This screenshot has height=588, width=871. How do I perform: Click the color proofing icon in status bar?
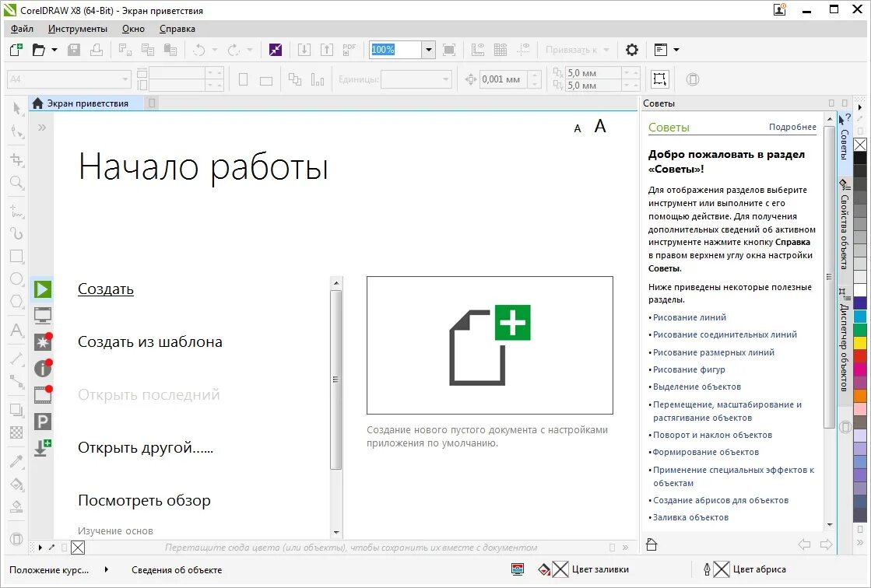tap(517, 569)
